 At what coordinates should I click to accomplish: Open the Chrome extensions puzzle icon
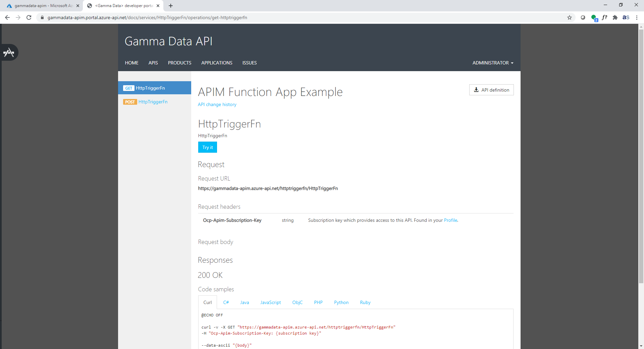pos(615,17)
